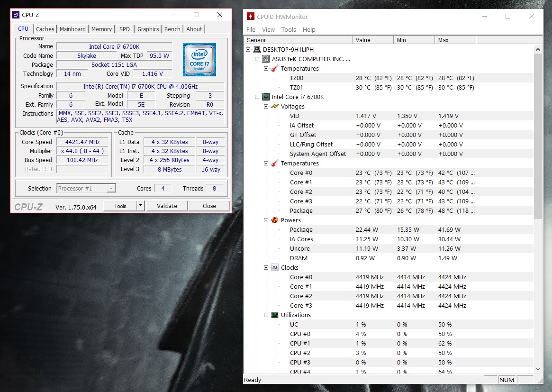Collapse the DESKTOP-9H1LIPH tree node
This screenshot has height=392, width=552.
248,50
